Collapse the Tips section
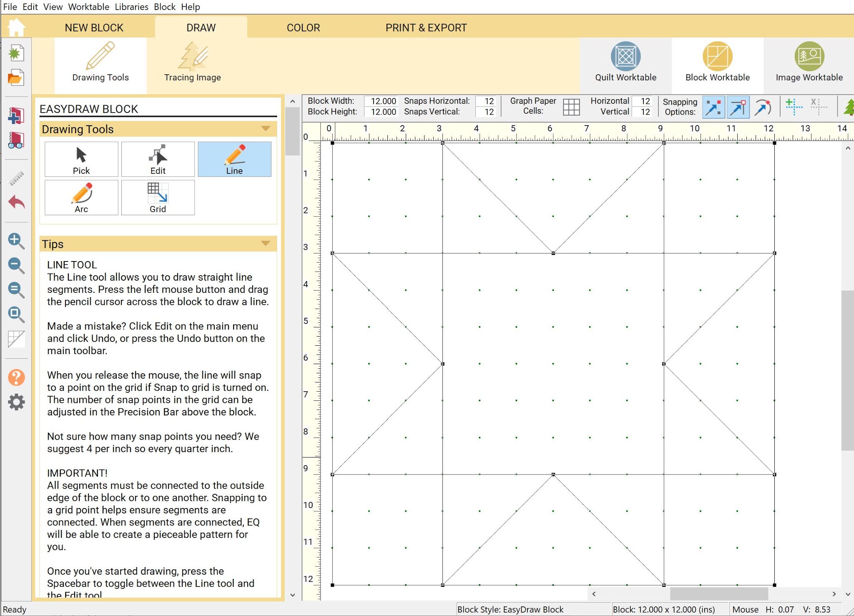 (x=266, y=244)
